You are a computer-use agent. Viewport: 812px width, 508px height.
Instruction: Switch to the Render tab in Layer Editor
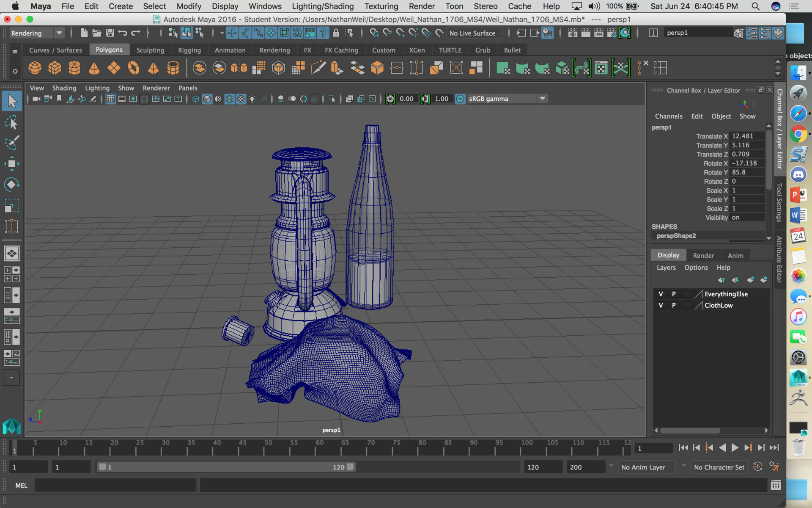pos(703,255)
